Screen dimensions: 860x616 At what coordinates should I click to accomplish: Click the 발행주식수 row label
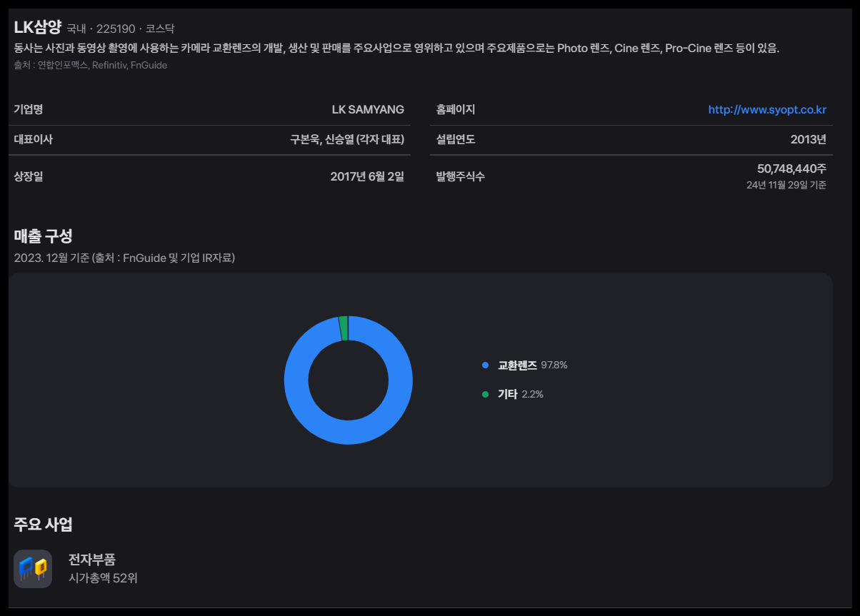tap(460, 176)
